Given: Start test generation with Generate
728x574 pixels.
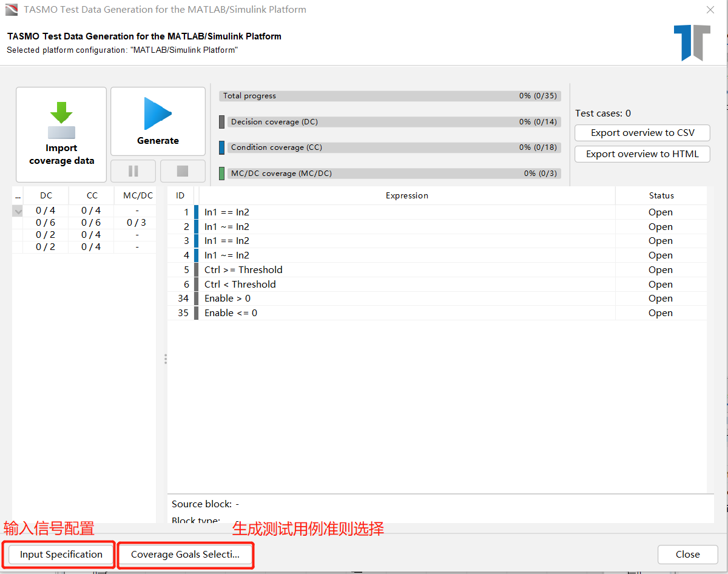Looking at the screenshot, I should click(x=158, y=121).
